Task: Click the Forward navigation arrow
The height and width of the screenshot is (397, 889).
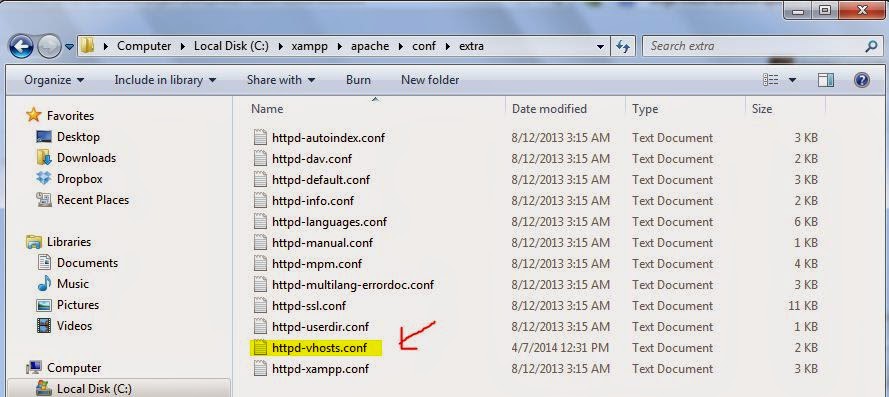Action: 49,47
